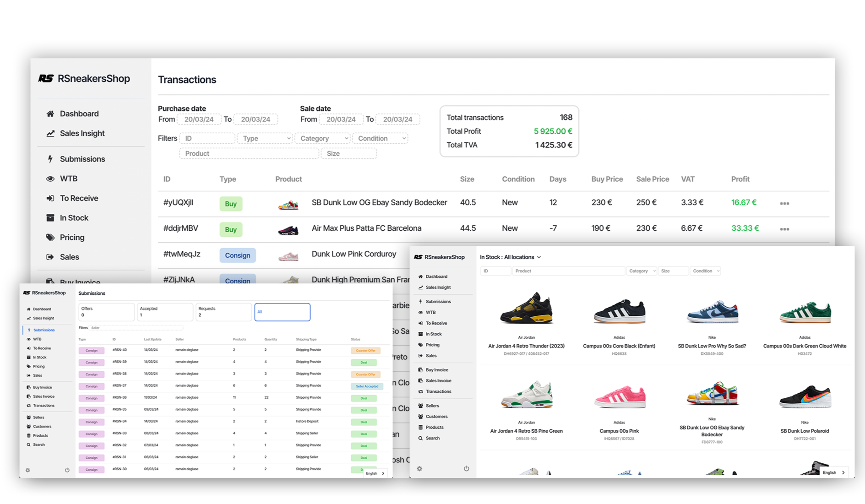This screenshot has height=504, width=865.
Task: Click the Pricing tag icon in main sidebar
Action: (x=50, y=237)
